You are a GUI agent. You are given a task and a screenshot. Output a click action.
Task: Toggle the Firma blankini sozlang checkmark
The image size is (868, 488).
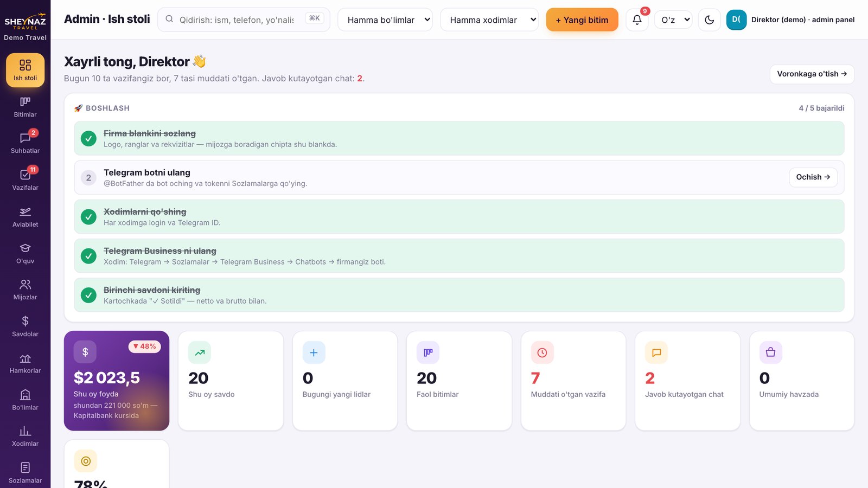(88, 138)
